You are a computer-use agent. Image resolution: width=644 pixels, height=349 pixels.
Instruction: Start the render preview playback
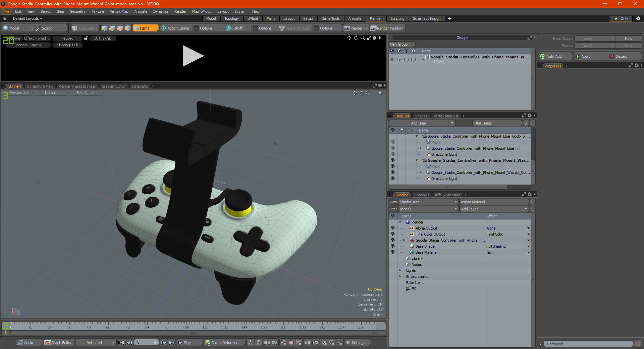193,56
